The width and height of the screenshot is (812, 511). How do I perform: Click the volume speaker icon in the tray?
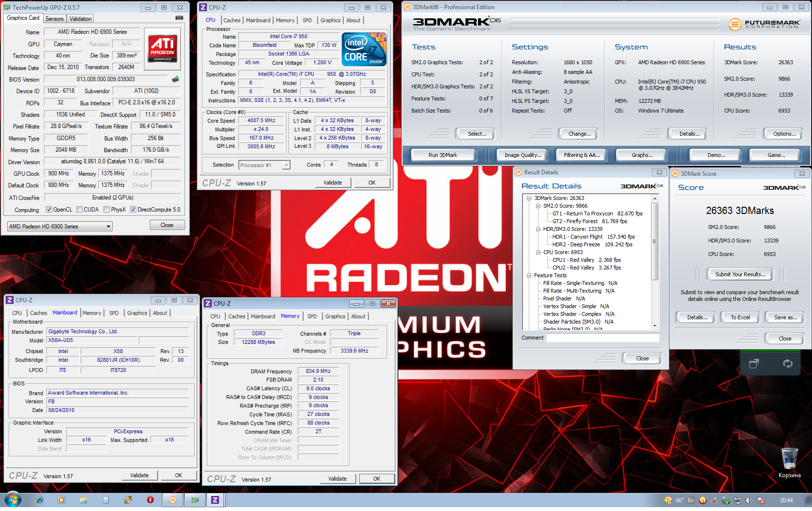(x=749, y=501)
